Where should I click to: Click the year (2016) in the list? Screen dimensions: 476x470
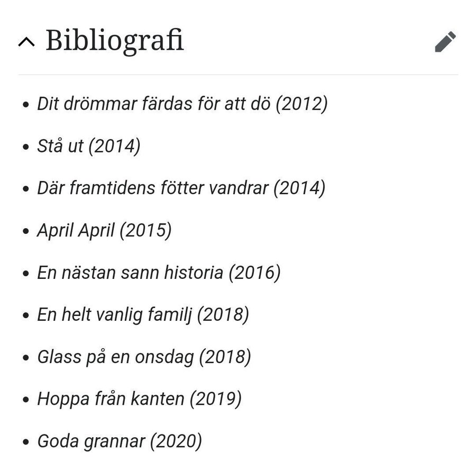[254, 273]
